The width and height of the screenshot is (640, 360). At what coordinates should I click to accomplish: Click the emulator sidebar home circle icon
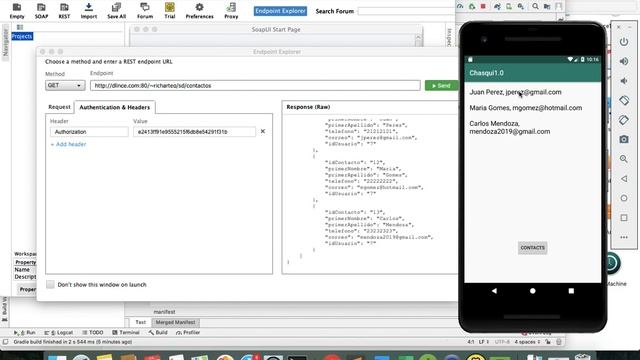(x=624, y=198)
